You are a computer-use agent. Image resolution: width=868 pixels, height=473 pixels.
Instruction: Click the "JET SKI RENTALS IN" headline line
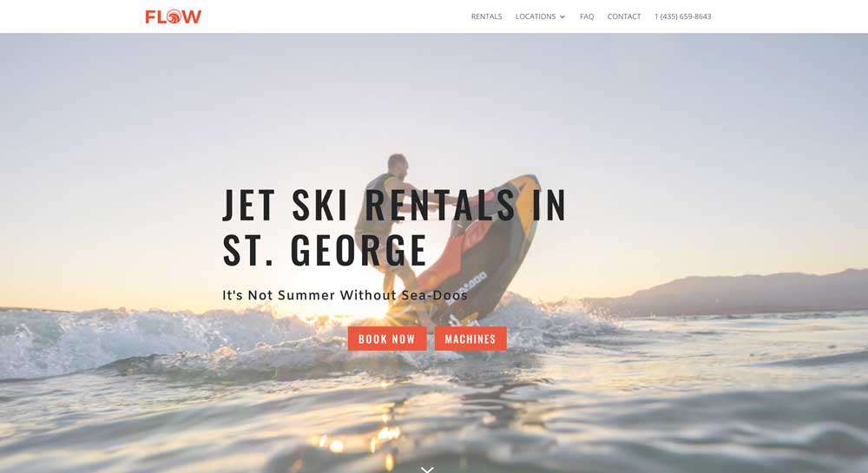click(x=394, y=205)
